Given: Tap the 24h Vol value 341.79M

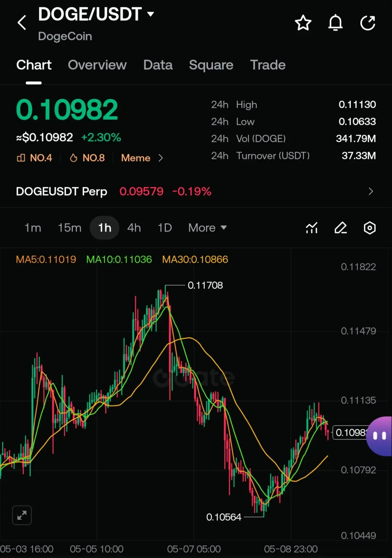Looking at the screenshot, I should click(x=356, y=139).
